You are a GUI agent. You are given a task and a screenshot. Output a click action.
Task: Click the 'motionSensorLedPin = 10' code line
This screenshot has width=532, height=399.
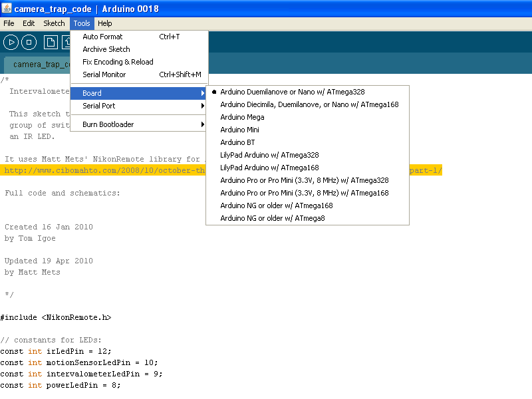click(x=79, y=362)
